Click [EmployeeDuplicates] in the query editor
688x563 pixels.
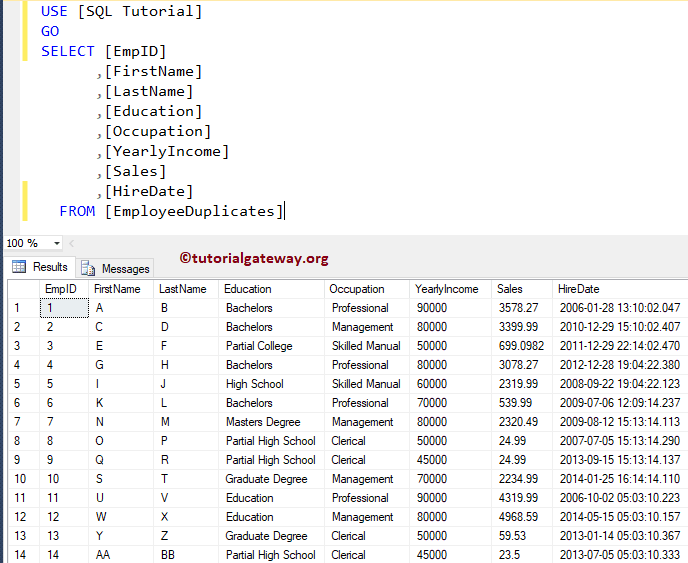tap(194, 212)
